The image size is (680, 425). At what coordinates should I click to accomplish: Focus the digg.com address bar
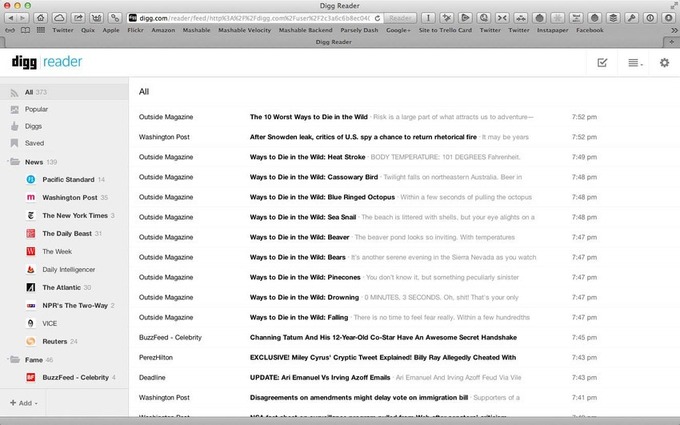(x=255, y=18)
